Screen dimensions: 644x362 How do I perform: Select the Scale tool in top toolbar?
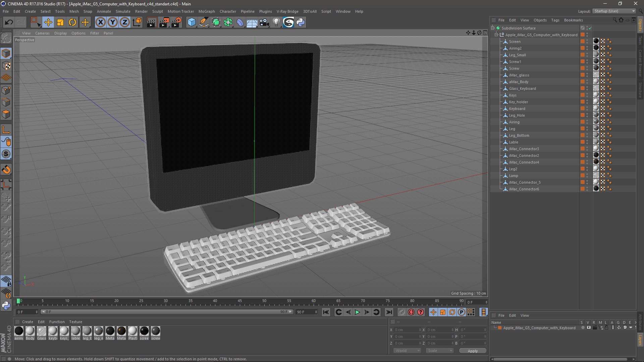(x=60, y=22)
